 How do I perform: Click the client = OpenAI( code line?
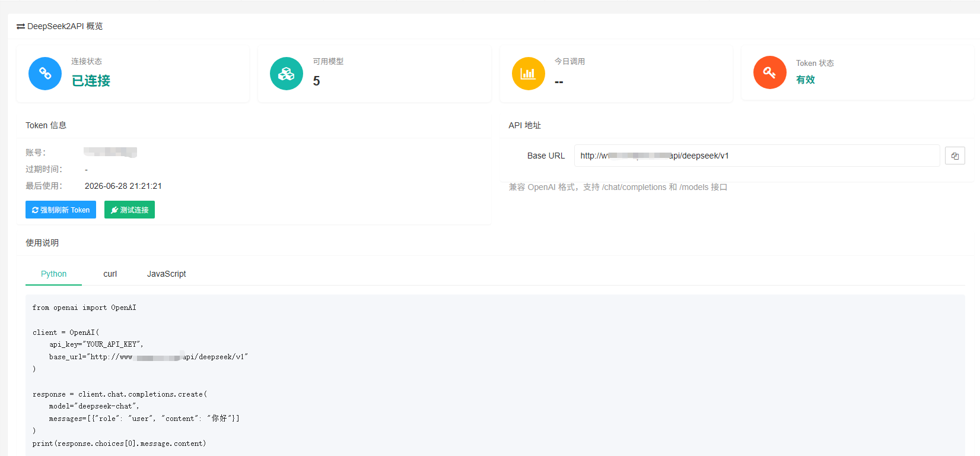click(x=66, y=332)
